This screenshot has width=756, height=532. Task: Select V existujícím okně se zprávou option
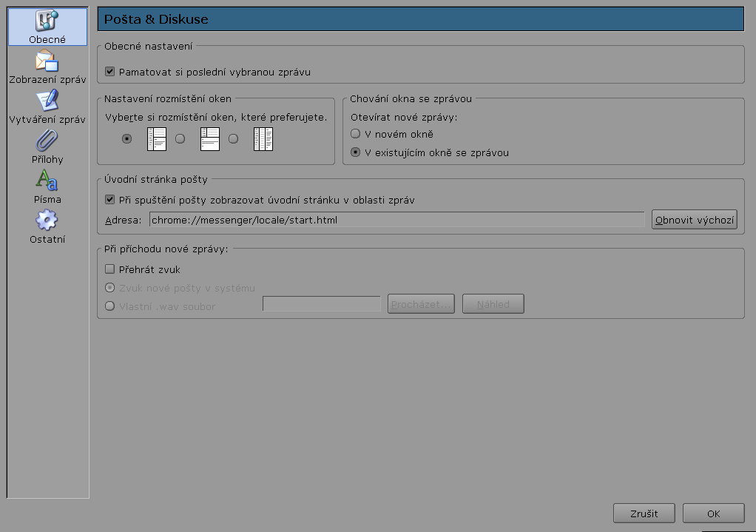(355, 152)
